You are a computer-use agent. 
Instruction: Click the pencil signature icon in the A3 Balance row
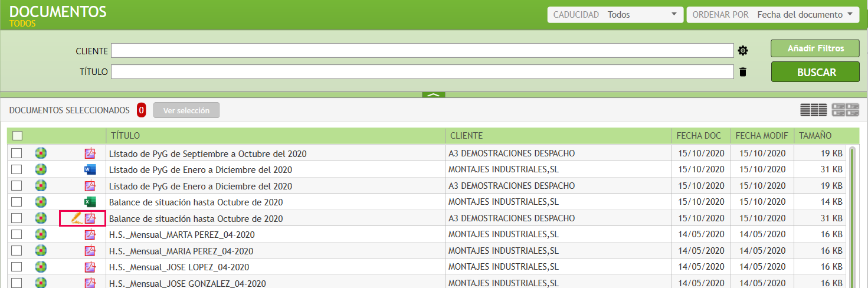[76, 218]
